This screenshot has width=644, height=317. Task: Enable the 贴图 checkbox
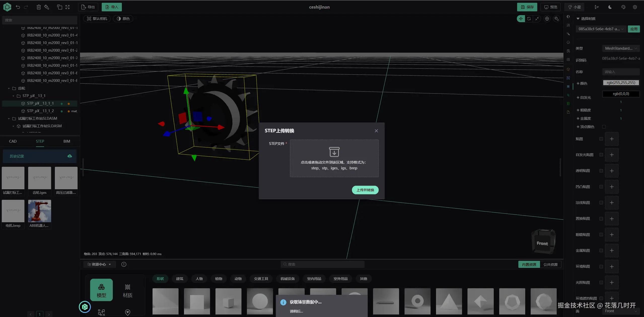pyautogui.click(x=601, y=139)
